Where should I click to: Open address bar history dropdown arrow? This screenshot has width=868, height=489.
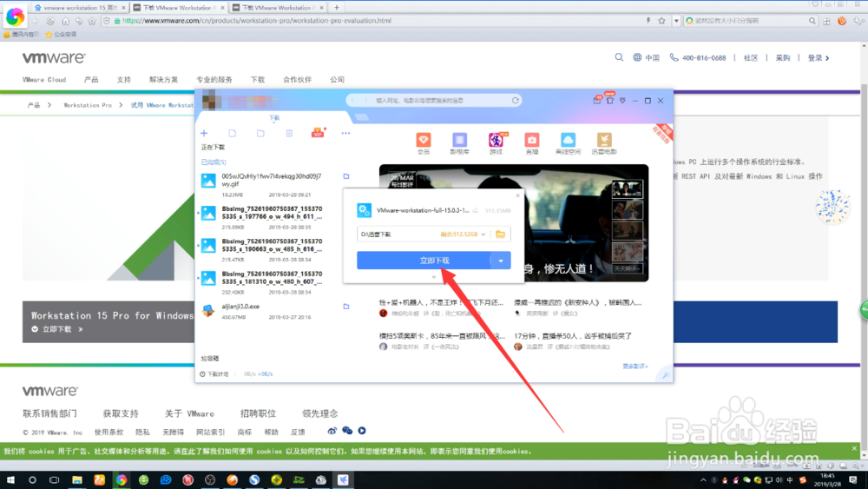click(x=676, y=21)
